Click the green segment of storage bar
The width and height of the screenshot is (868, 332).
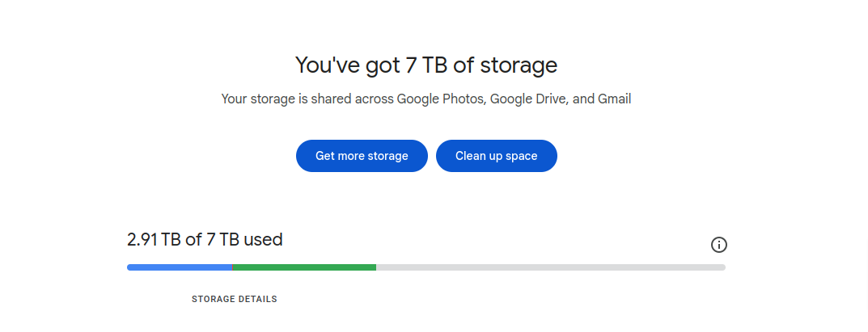point(304,267)
